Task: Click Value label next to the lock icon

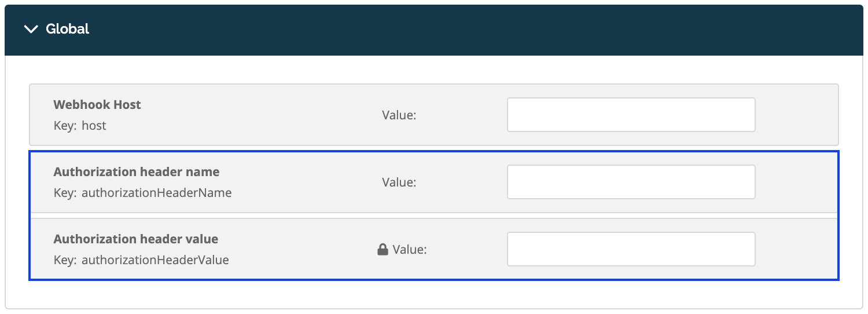Action: (x=410, y=250)
